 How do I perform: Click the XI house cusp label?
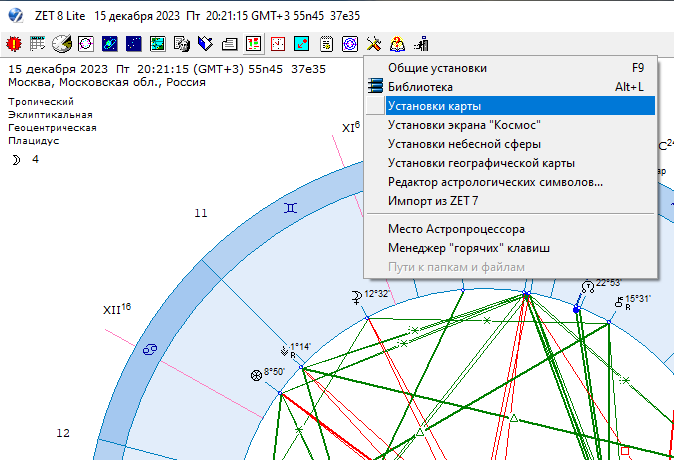point(351,127)
